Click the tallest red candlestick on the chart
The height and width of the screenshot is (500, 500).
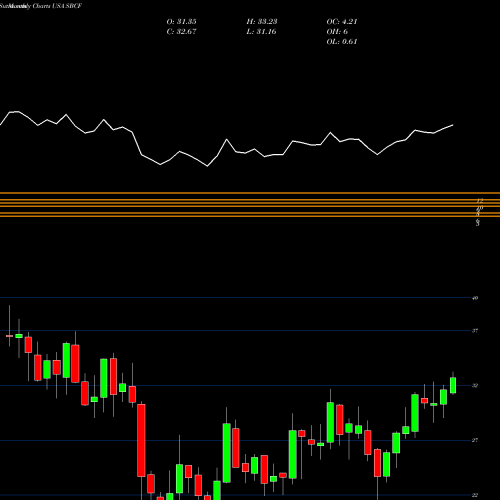coord(141,440)
